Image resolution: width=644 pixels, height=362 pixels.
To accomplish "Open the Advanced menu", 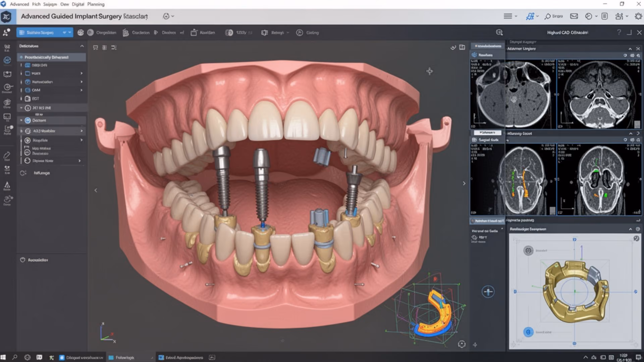I will coord(19,4).
